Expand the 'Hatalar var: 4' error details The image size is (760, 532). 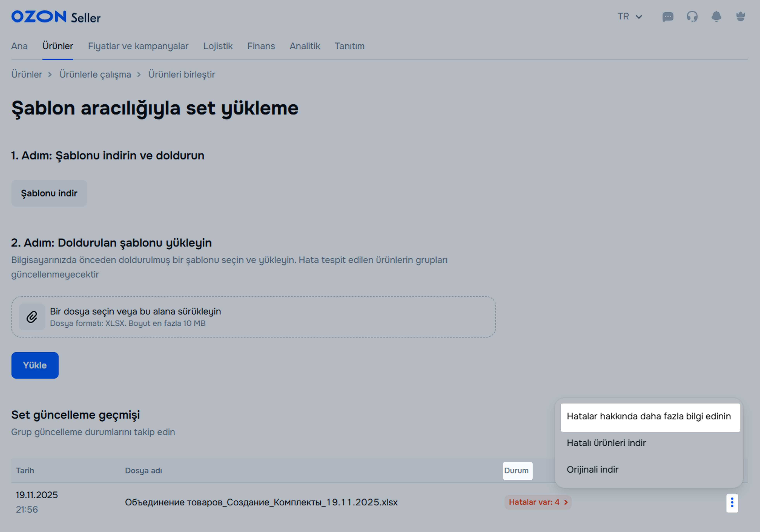coord(538,502)
